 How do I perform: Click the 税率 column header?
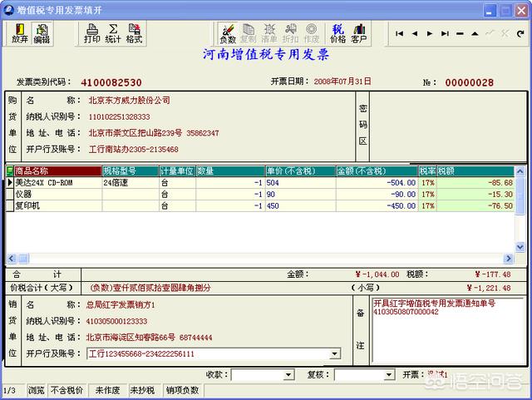pos(427,170)
